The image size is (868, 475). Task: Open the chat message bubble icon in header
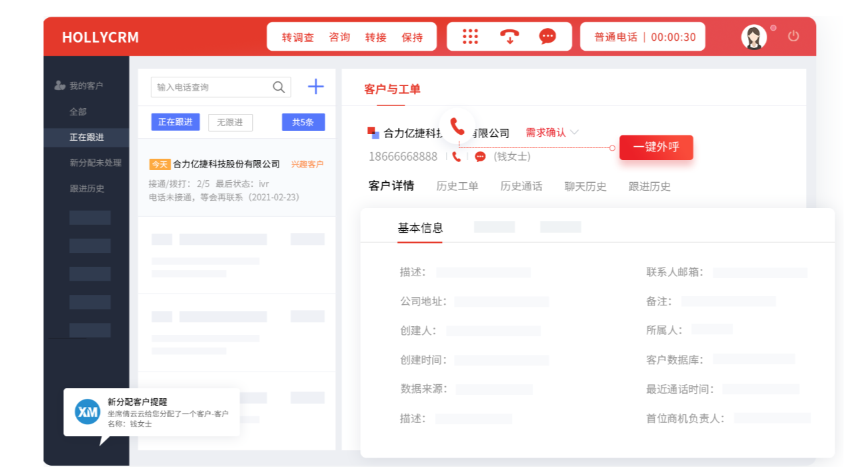pyautogui.click(x=548, y=37)
